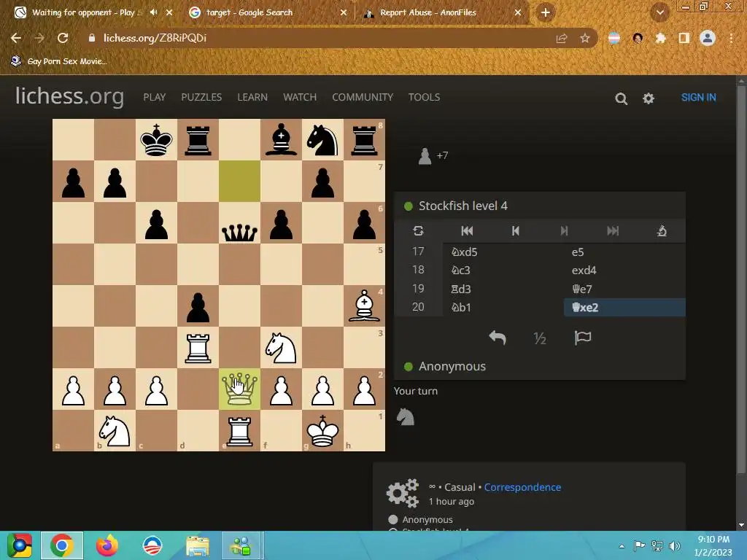The width and height of the screenshot is (747, 560).
Task: Open the LEARN menu
Action: [252, 97]
